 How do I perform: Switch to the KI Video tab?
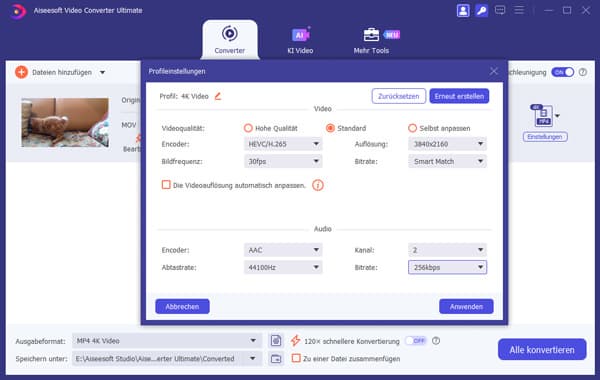tap(300, 40)
